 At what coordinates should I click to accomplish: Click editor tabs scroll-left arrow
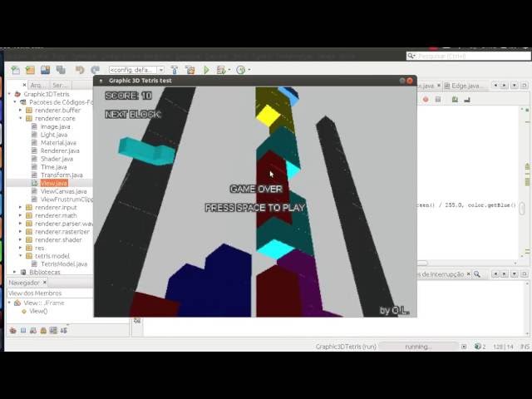pyautogui.click(x=495, y=85)
